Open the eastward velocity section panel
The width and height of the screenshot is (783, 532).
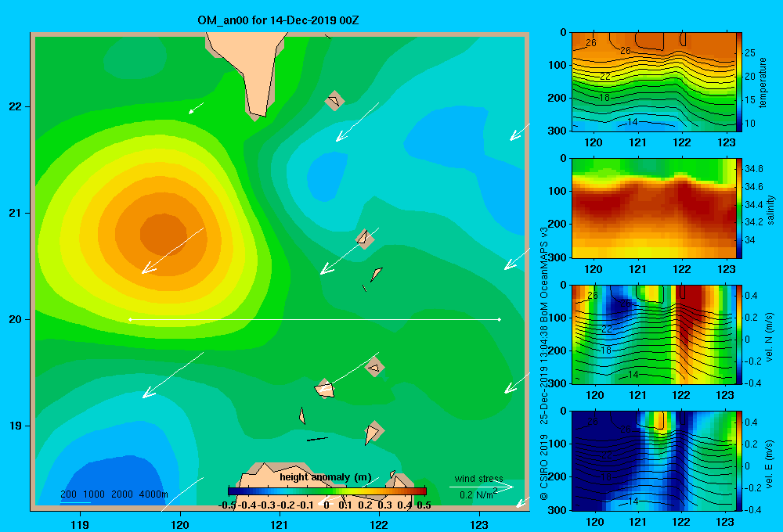coord(653,461)
